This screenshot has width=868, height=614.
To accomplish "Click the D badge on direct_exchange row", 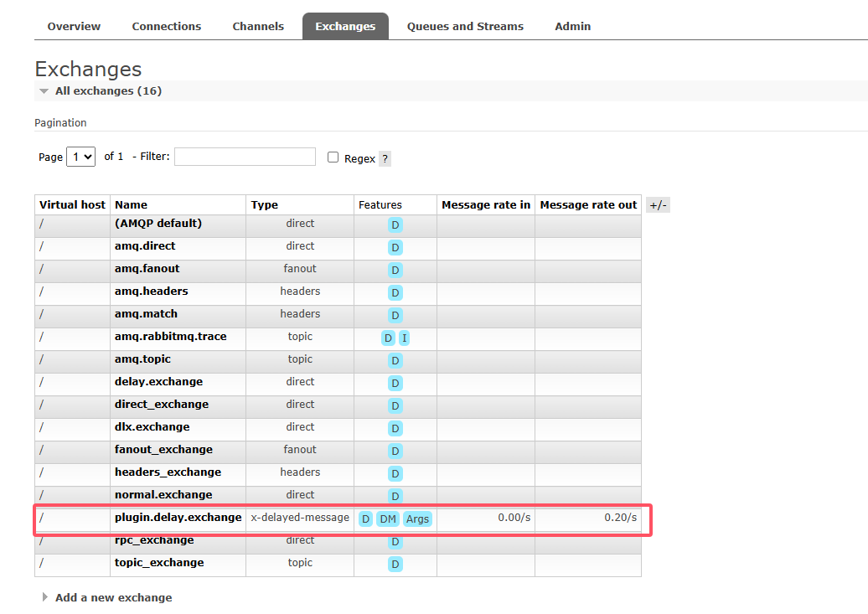I will pos(395,406).
